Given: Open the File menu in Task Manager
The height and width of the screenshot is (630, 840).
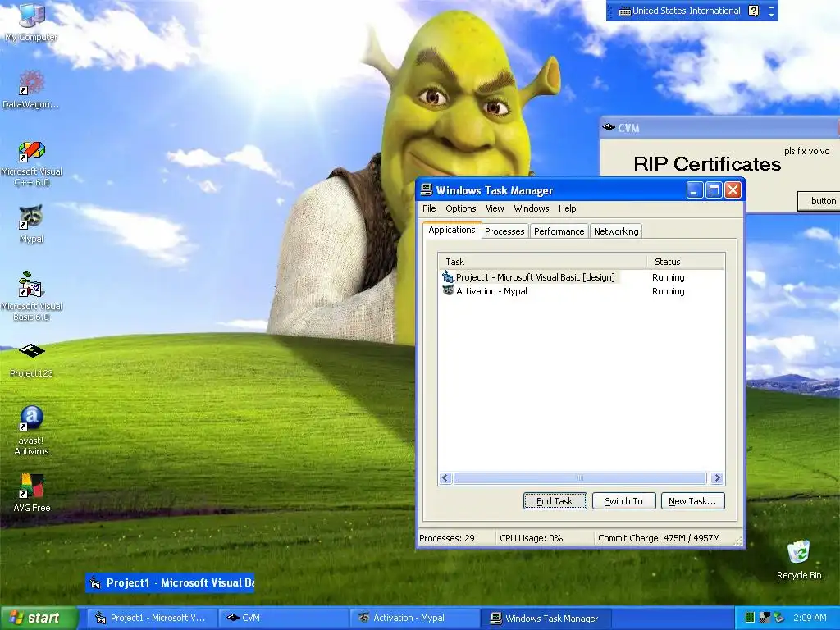Looking at the screenshot, I should click(429, 208).
